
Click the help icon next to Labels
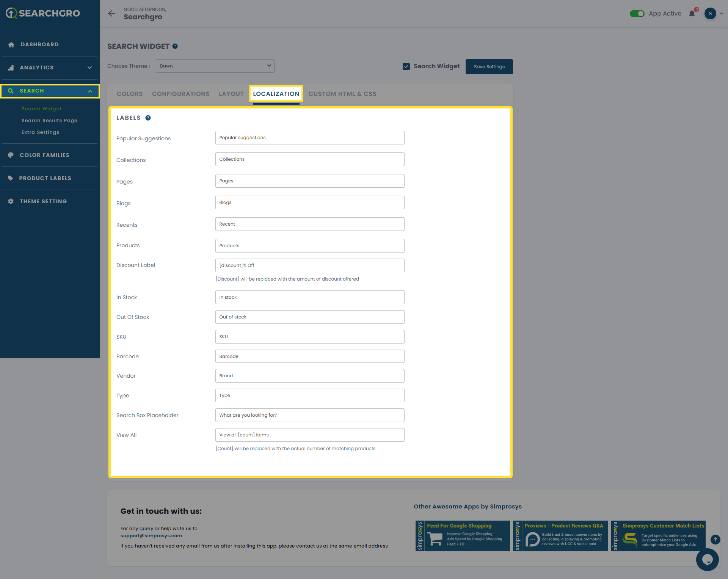pyautogui.click(x=148, y=118)
